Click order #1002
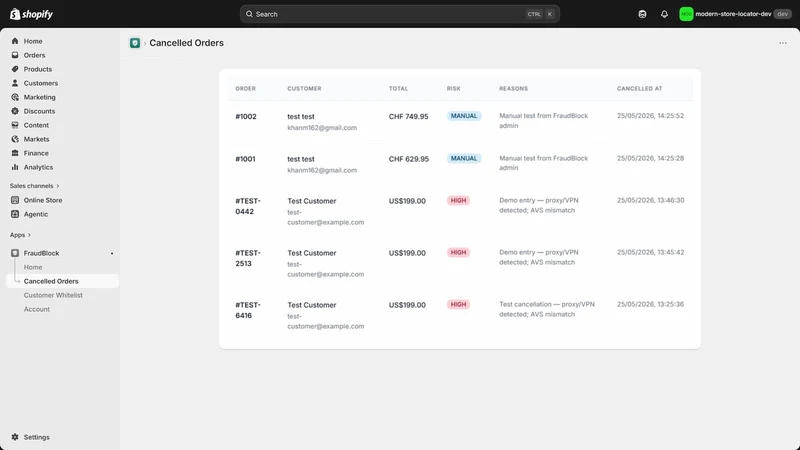The image size is (800, 450). (x=246, y=117)
